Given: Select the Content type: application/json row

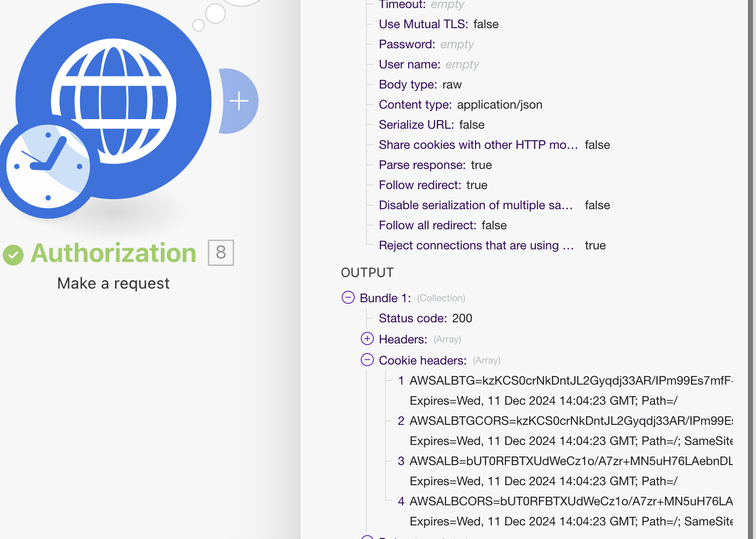Looking at the screenshot, I should tap(460, 105).
